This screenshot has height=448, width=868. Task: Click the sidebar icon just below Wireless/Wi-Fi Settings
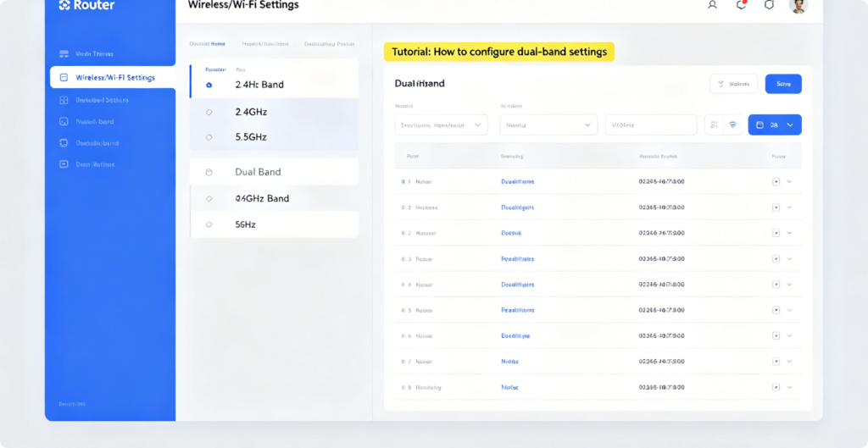pyautogui.click(x=64, y=100)
